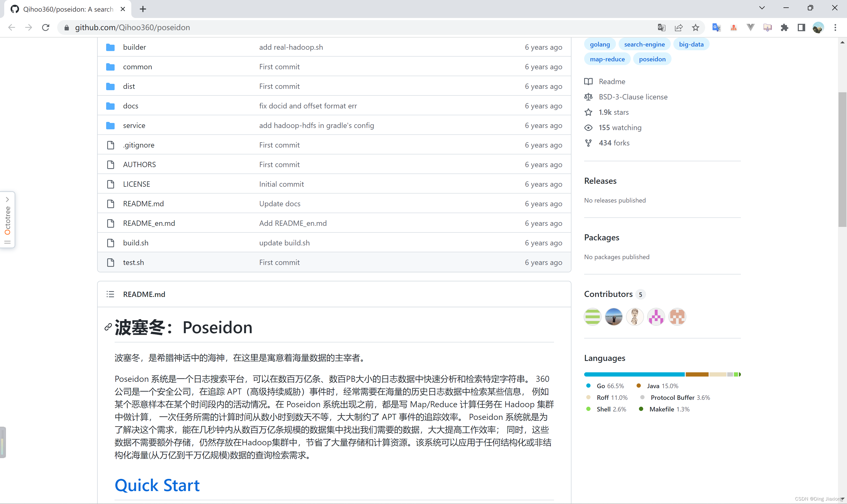Click the service folder icon
The width and height of the screenshot is (847, 504).
pos(110,126)
